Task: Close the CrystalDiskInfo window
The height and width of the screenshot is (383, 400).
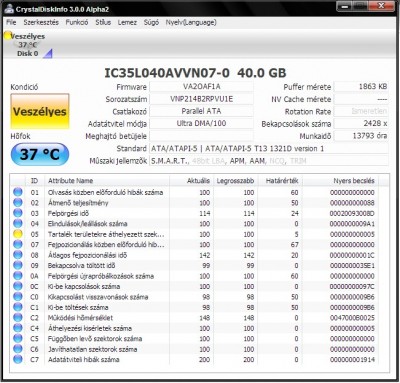Action: 381,6
